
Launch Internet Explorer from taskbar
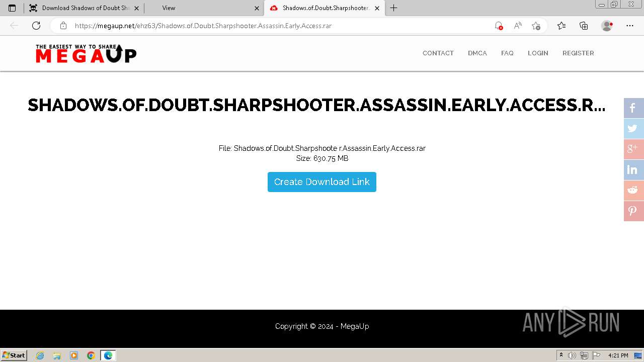coord(40,355)
